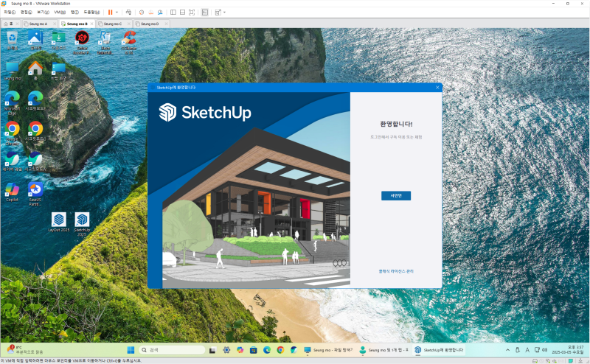590x364 pixels.
Task: Open the volume control in system tray
Action: pyautogui.click(x=544, y=350)
